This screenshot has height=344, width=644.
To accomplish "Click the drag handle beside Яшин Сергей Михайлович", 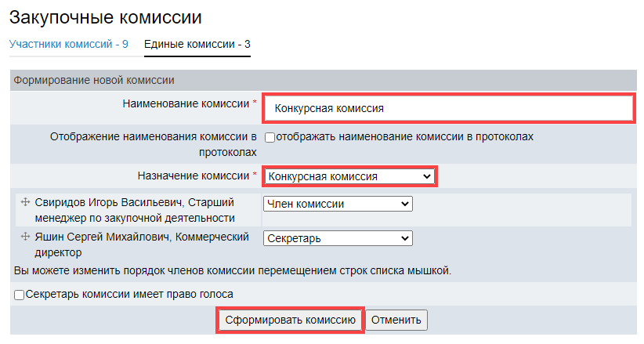I will click(25, 236).
